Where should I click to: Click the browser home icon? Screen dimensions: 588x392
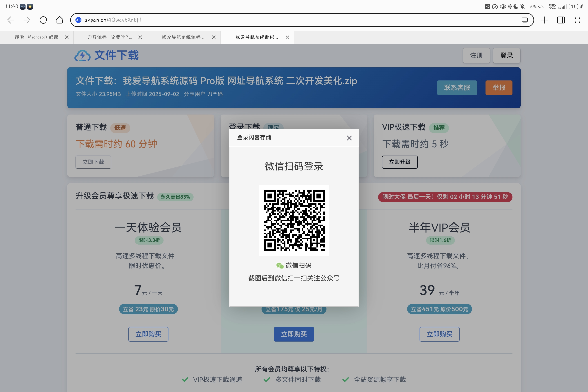(x=59, y=20)
